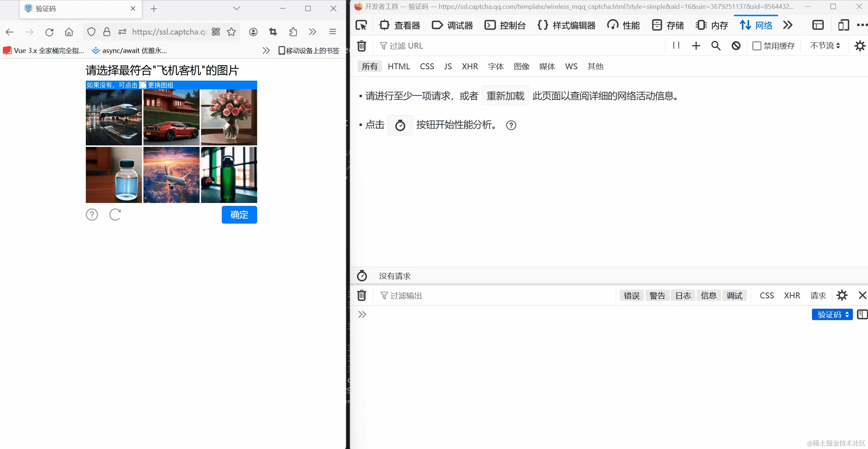This screenshot has width=868, height=449.
Task: Open the 验证码 console context selector
Action: point(832,314)
